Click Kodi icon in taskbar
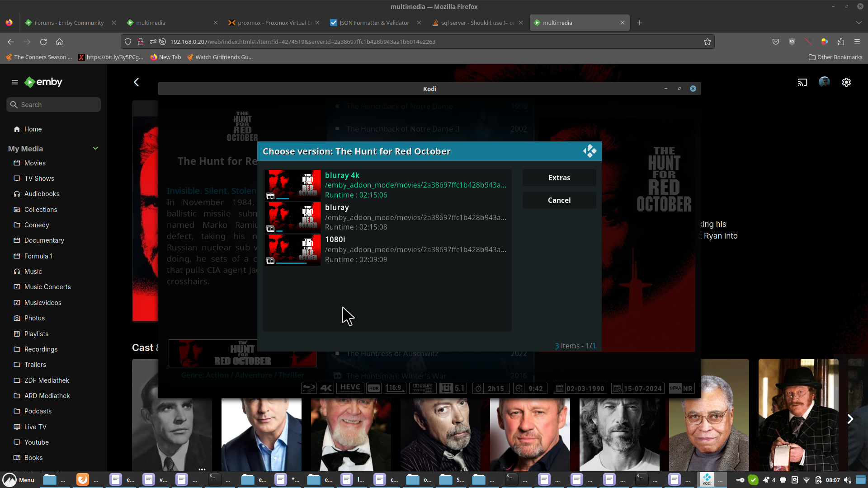868x488 pixels. pyautogui.click(x=707, y=479)
